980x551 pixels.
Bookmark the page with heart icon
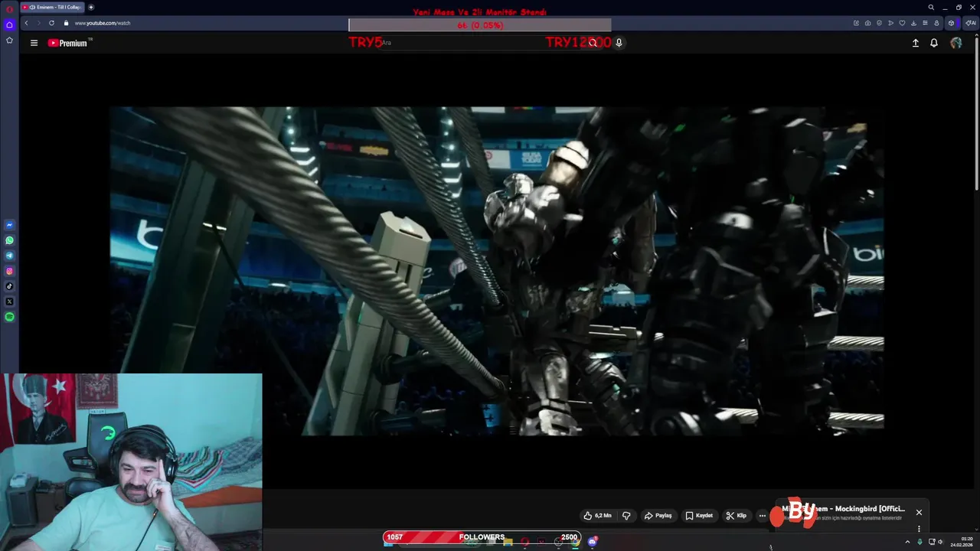pos(902,23)
